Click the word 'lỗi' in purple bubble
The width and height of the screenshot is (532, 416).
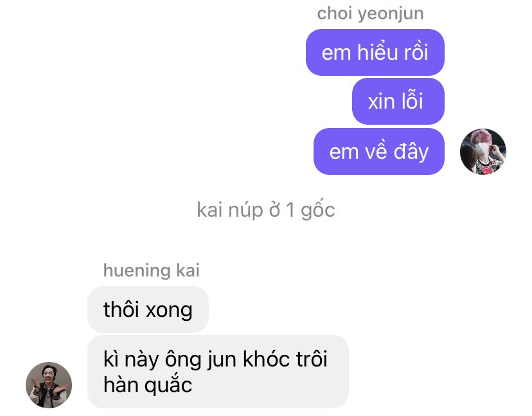pyautogui.click(x=412, y=101)
